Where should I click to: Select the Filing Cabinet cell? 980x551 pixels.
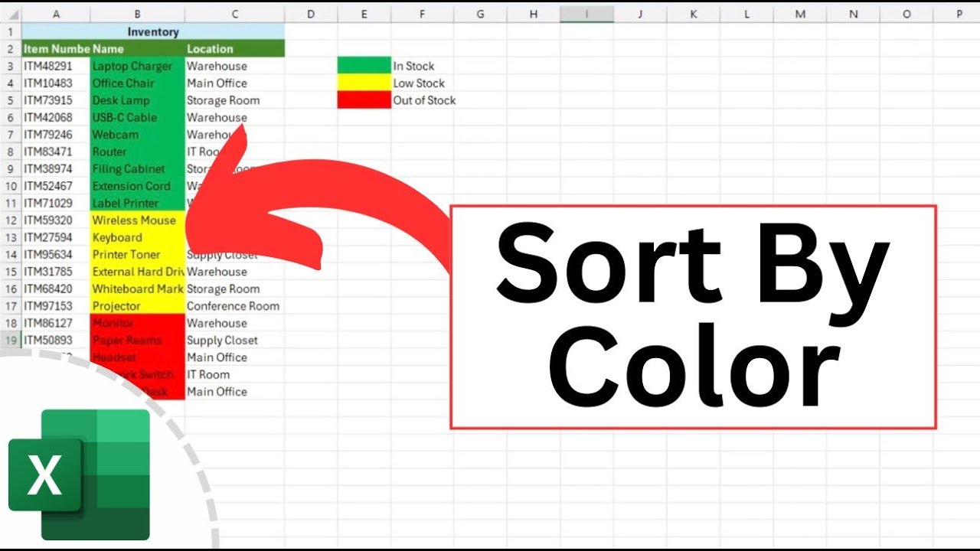tap(137, 168)
